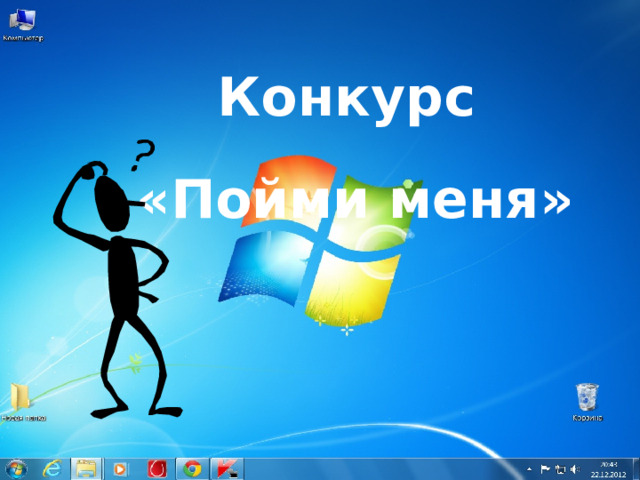Image resolution: width=640 pixels, height=480 pixels.
Task: Click the clock showing 22.12.2012
Action: coord(609,469)
